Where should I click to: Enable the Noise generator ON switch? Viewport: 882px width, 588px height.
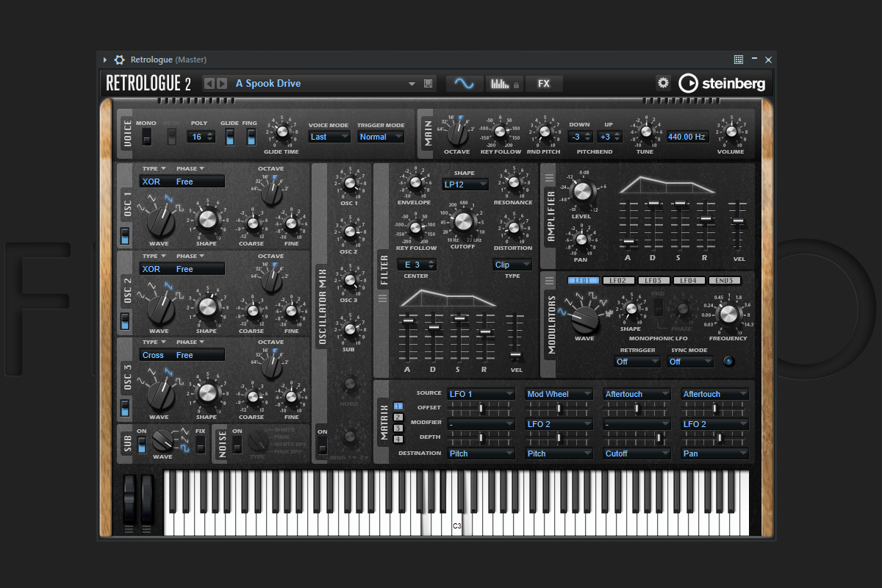point(237,444)
